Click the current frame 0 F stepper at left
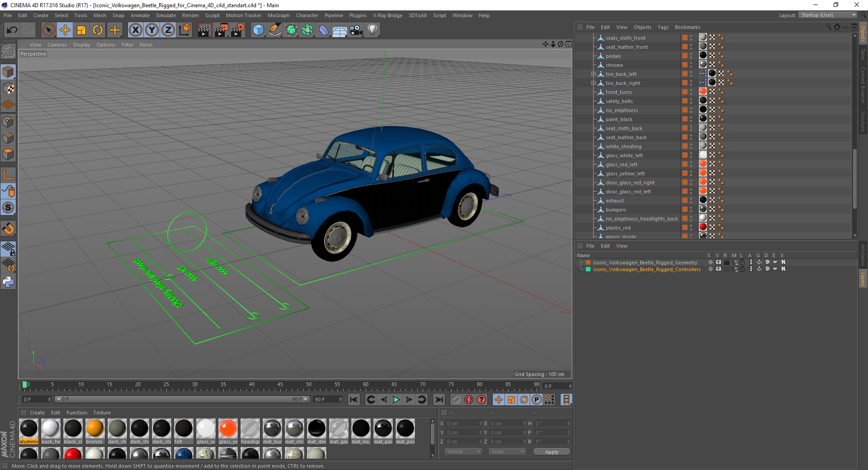 pos(49,399)
